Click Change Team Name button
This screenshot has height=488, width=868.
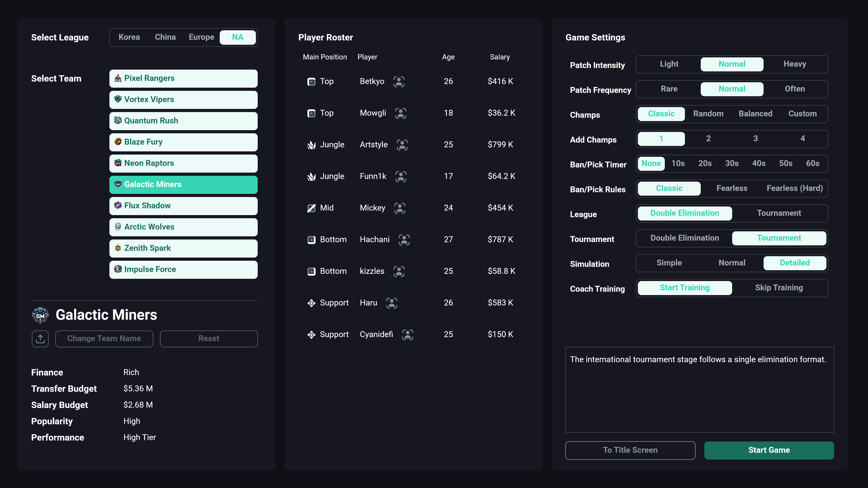click(104, 339)
